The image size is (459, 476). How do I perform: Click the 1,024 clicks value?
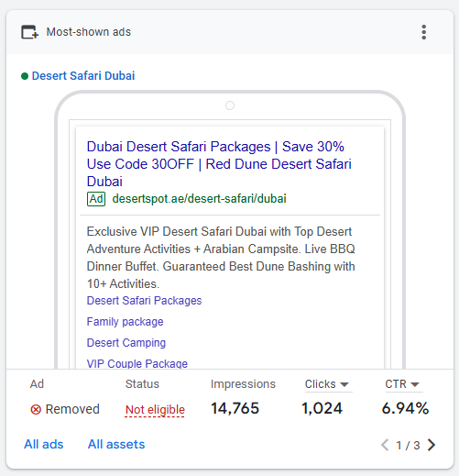pyautogui.click(x=322, y=408)
